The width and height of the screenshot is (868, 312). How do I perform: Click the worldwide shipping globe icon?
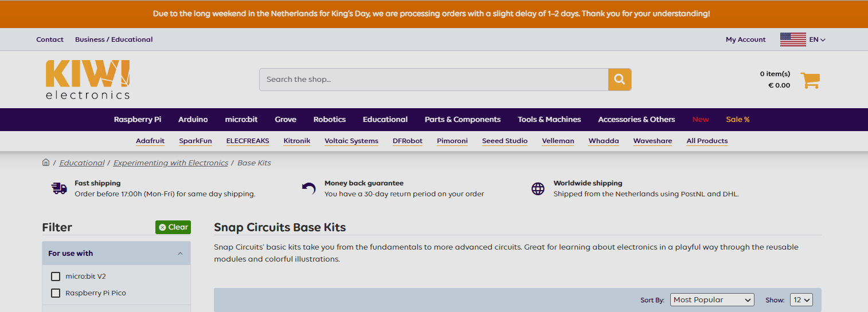538,189
